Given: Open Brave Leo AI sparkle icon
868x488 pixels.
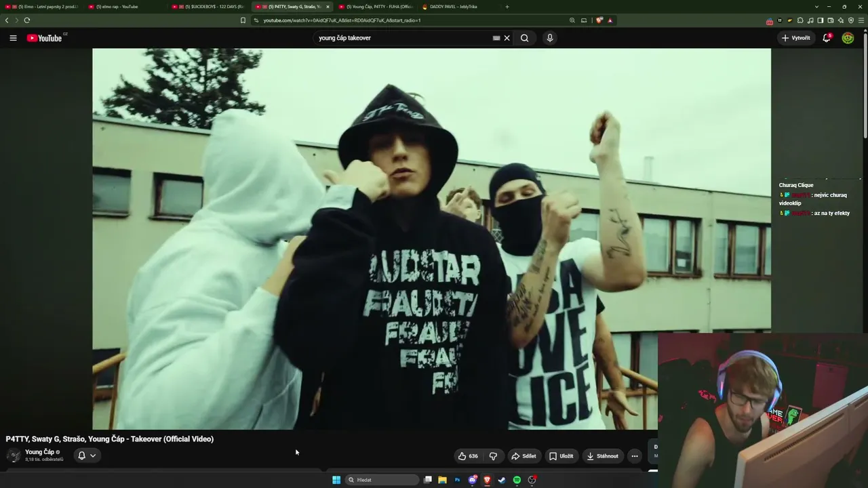Looking at the screenshot, I should coord(841,20).
